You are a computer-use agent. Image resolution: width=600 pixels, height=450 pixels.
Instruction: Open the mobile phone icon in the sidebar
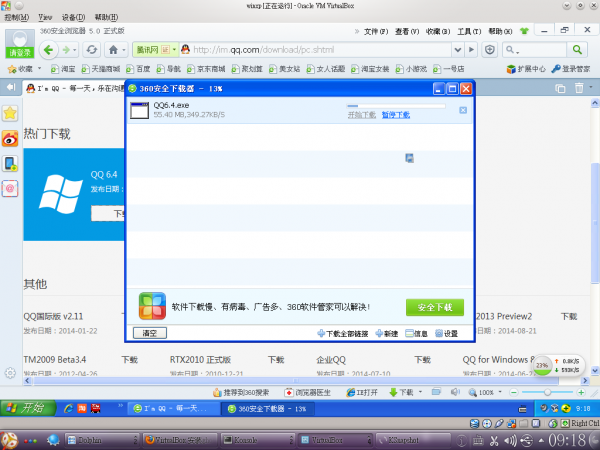click(x=10, y=163)
